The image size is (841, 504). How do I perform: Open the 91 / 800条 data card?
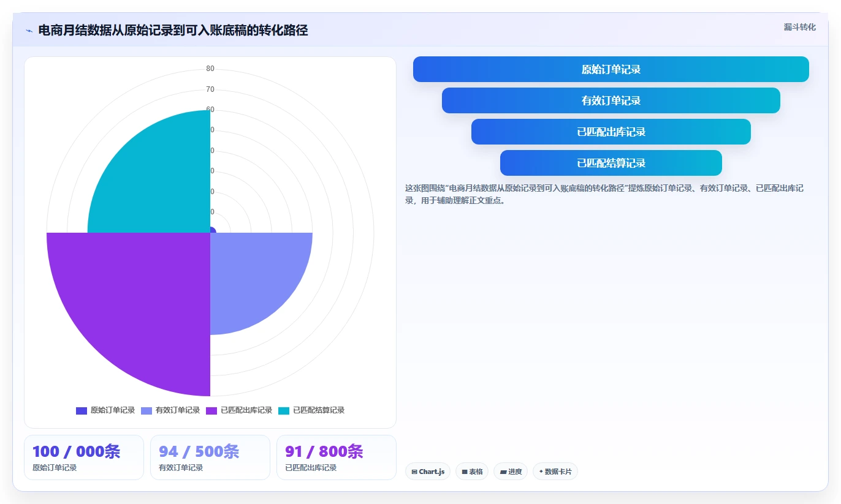pos(337,457)
